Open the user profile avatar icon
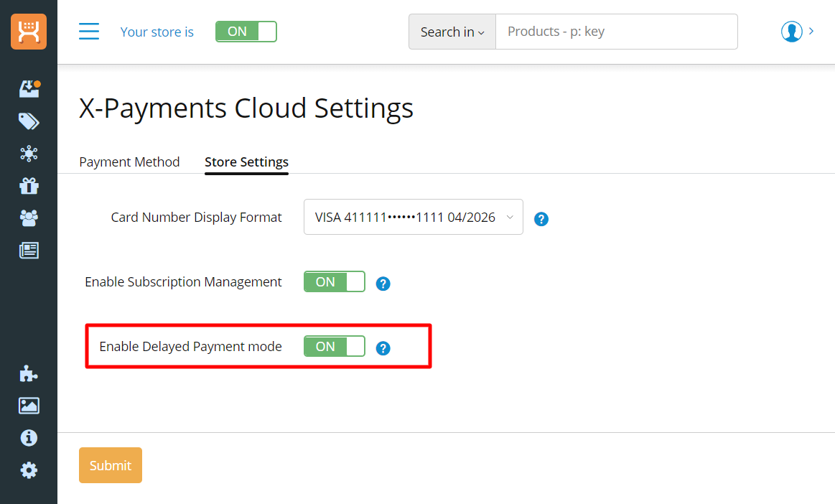The image size is (835, 504). point(791,32)
